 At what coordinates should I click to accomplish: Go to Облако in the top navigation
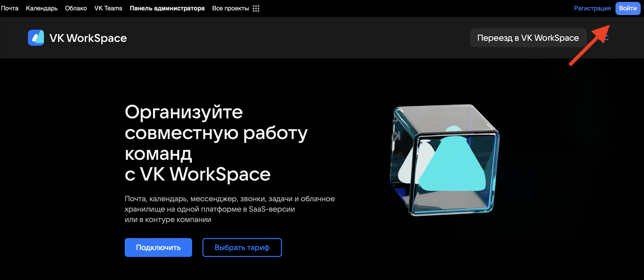[x=76, y=8]
